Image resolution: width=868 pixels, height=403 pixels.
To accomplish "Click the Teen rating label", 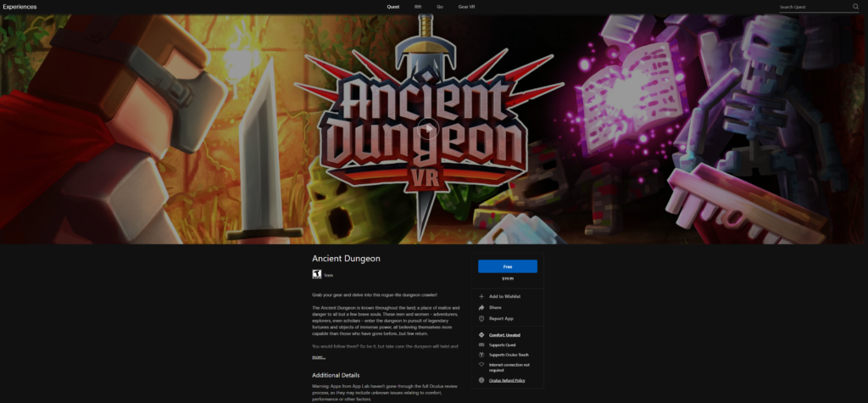I will coord(328,275).
